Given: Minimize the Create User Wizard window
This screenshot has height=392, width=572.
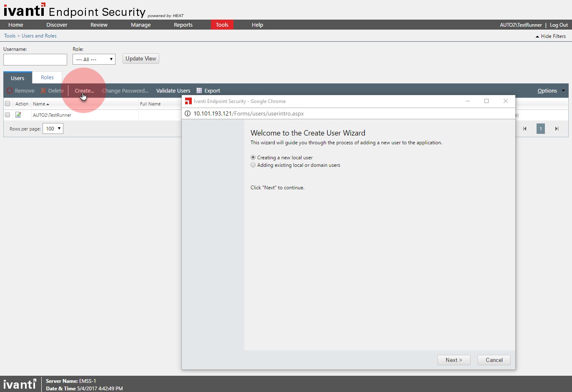Looking at the screenshot, I should (x=468, y=101).
